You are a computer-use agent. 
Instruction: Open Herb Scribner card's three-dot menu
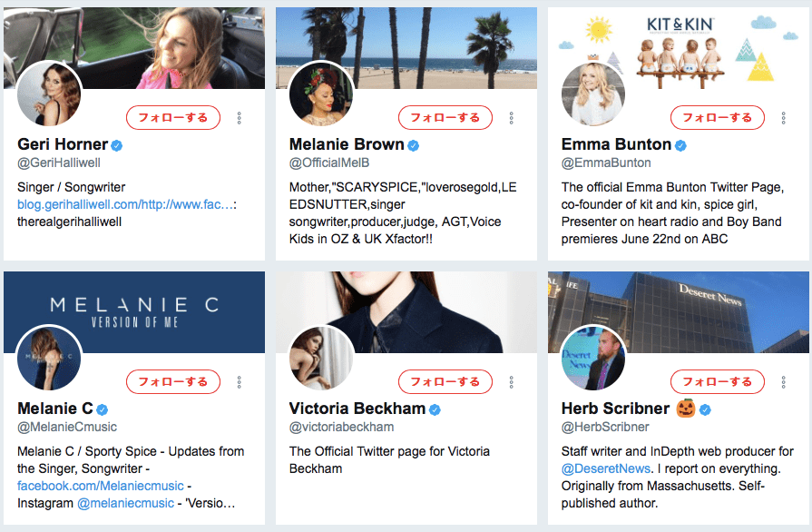pyautogui.click(x=784, y=382)
